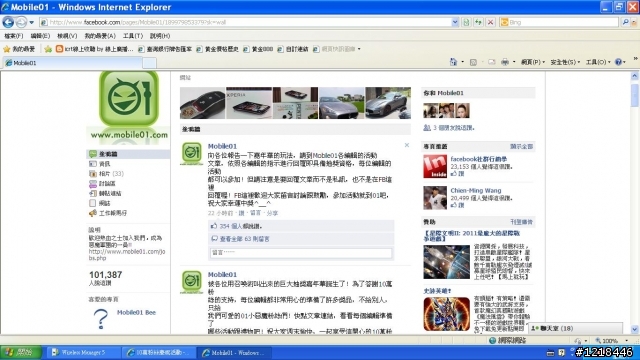The image size is (640, 360).
Task: Click the comment input box
Action: click(301, 253)
